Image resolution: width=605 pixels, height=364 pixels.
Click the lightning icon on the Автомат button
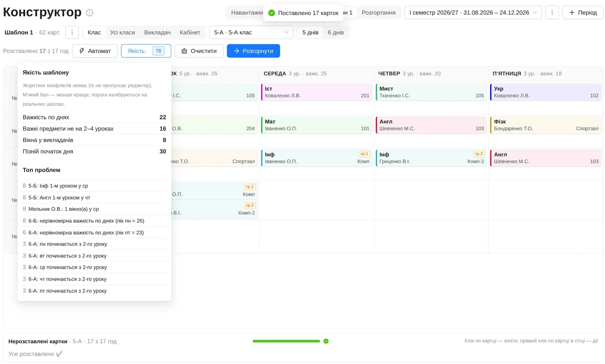click(x=82, y=51)
